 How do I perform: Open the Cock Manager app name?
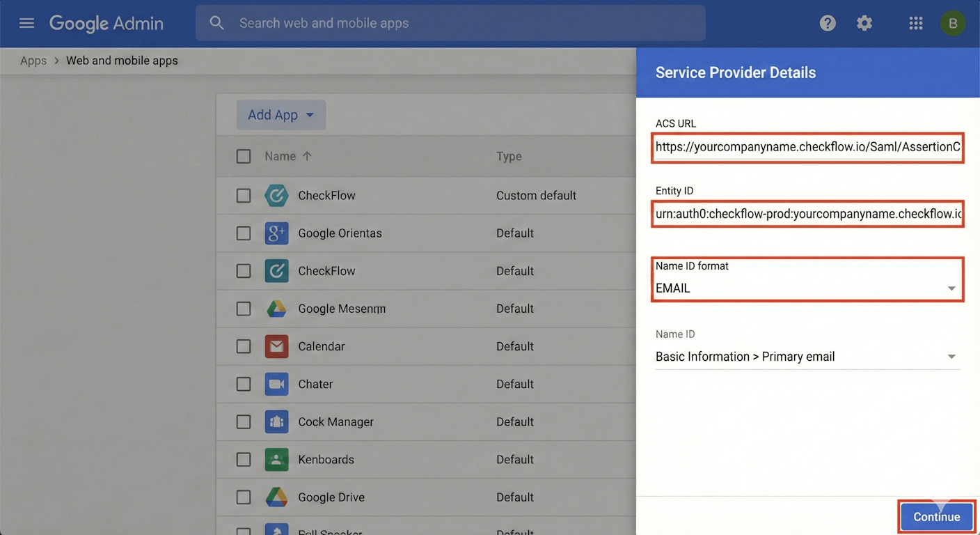pyautogui.click(x=335, y=421)
